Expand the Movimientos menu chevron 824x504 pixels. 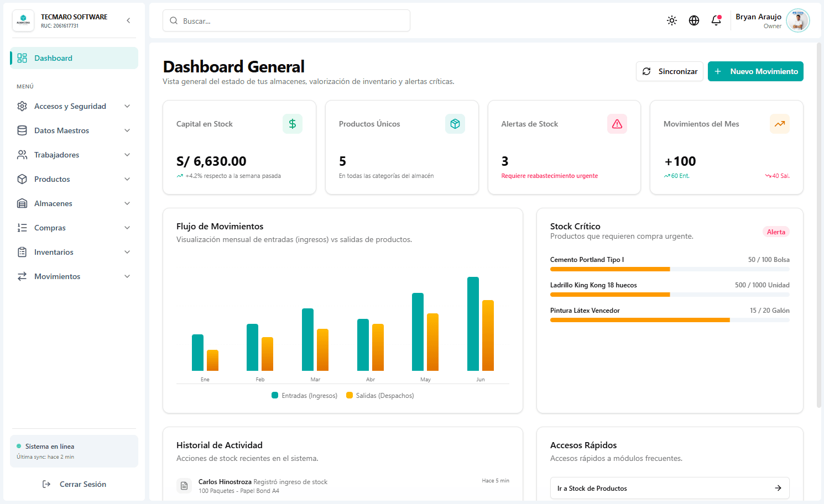click(127, 276)
